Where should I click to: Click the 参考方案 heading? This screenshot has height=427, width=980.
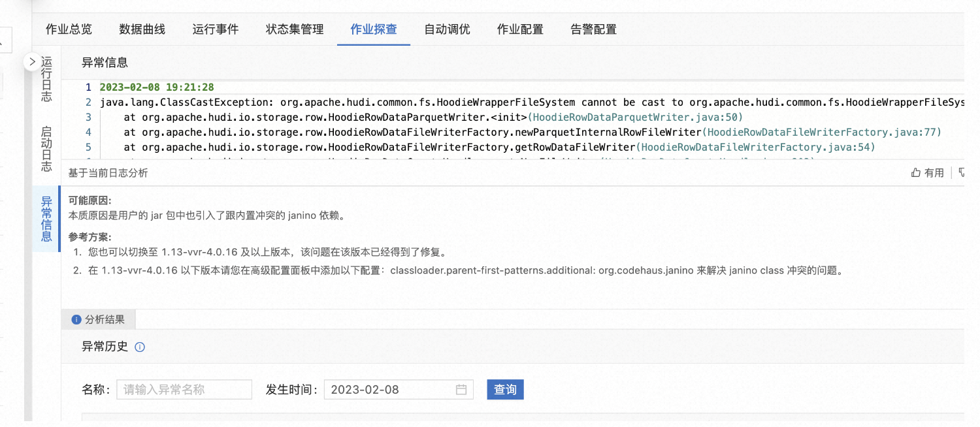tap(90, 237)
